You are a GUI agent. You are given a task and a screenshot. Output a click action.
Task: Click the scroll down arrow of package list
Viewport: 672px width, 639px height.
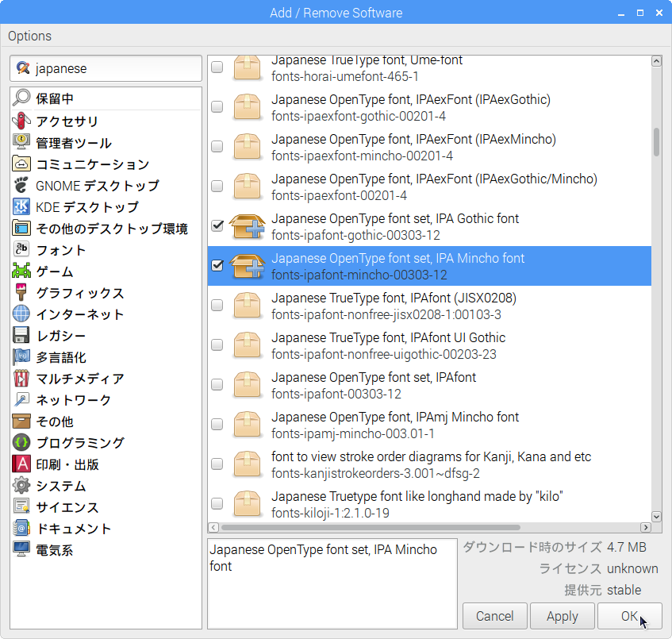coord(656,516)
